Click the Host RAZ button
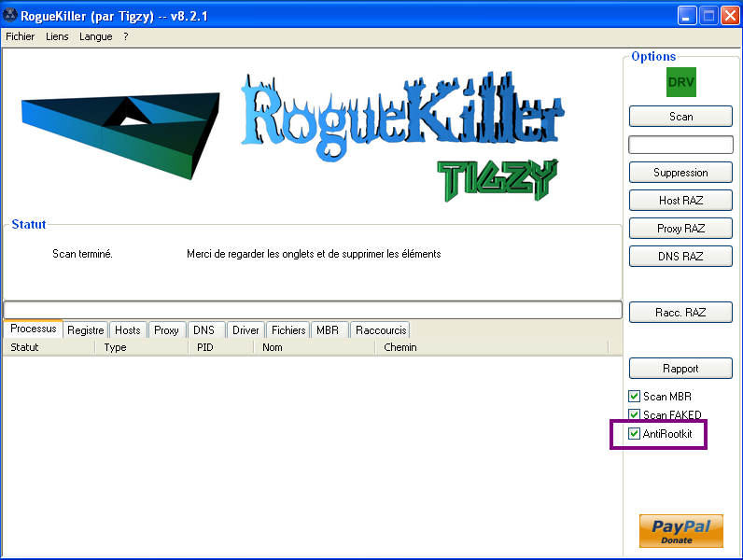This screenshot has height=560, width=743. (x=680, y=201)
